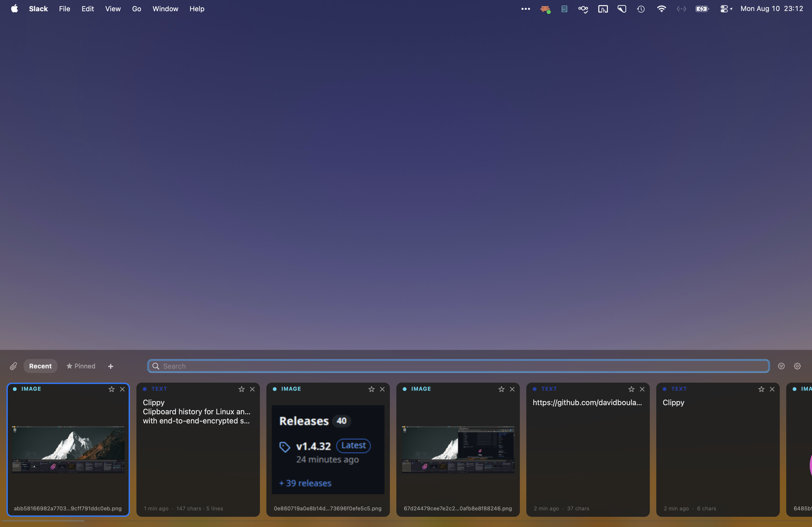Screen dimensions: 812x527
Task: Click the 2 min ago 6 chars label
Action: [x=690, y=508]
